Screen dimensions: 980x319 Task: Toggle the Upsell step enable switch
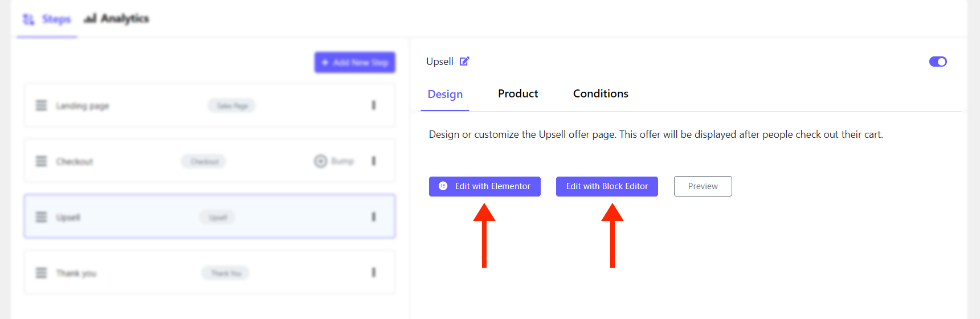point(938,62)
